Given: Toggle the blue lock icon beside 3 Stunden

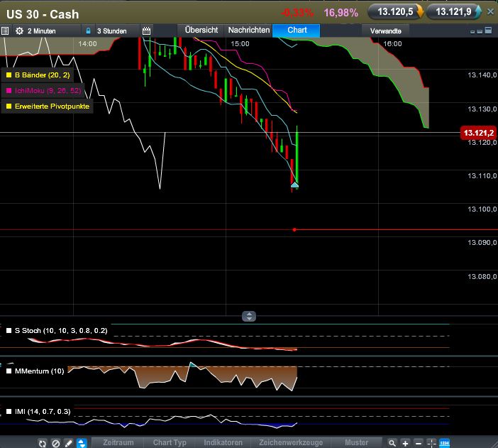Looking at the screenshot, I should coord(88,31).
